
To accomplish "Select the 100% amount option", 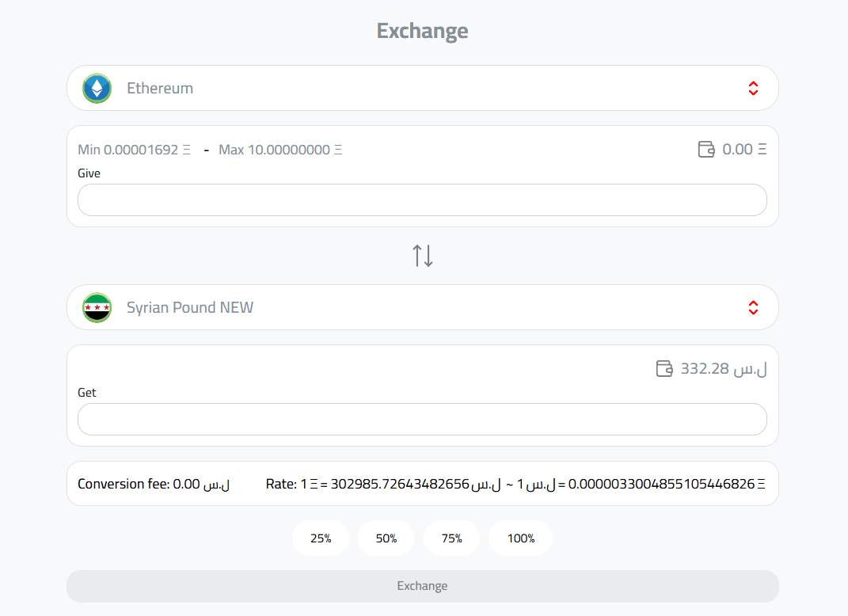I will click(520, 538).
